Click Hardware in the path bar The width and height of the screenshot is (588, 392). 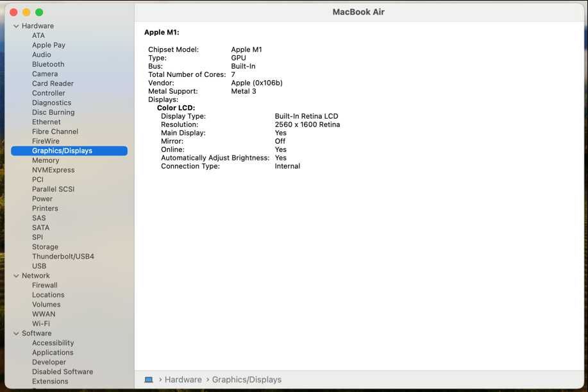pyautogui.click(x=183, y=380)
